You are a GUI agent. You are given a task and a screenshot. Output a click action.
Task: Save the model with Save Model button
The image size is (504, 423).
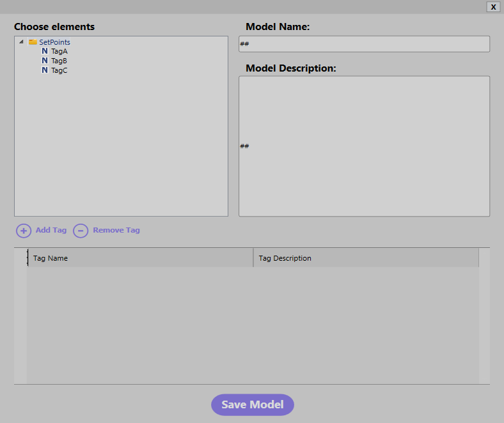coord(252,404)
